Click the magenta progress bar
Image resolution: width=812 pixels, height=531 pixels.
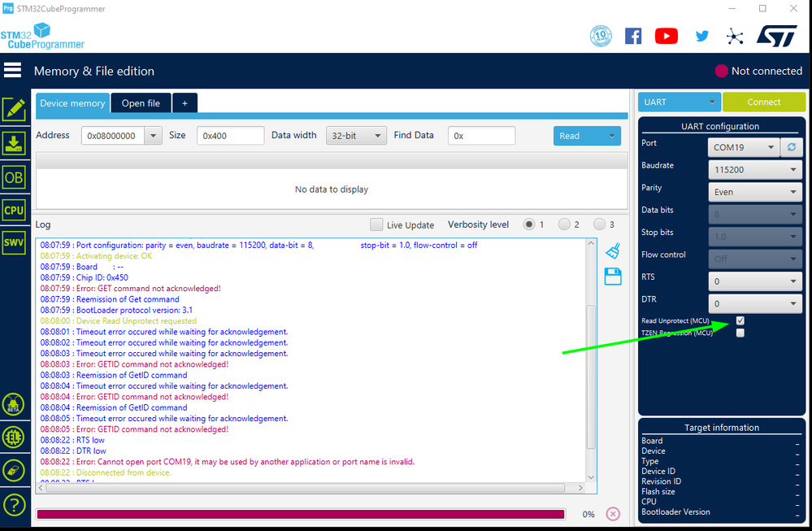point(301,514)
